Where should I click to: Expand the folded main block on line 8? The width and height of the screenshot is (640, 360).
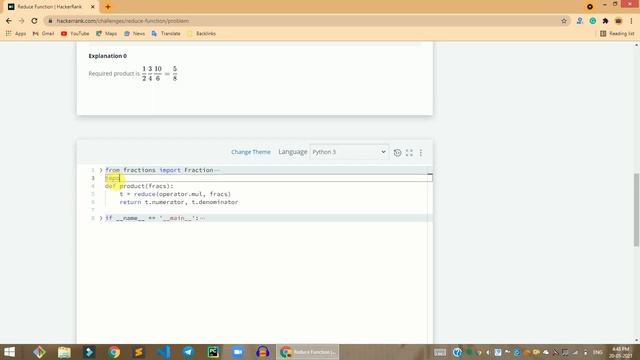pyautogui.click(x=101, y=218)
